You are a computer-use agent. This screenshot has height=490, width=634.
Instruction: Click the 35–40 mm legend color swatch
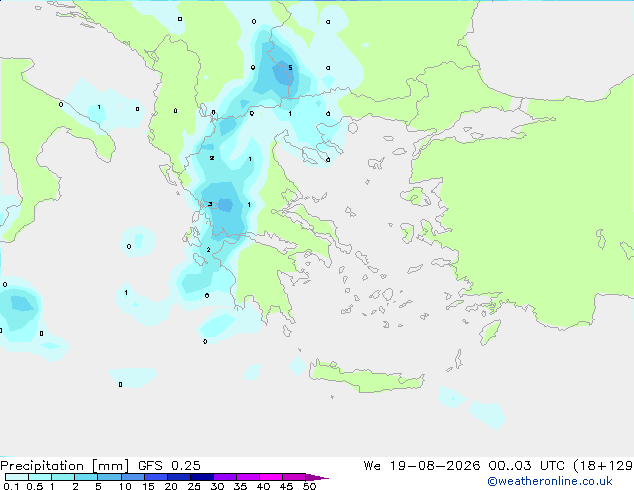pos(247,477)
